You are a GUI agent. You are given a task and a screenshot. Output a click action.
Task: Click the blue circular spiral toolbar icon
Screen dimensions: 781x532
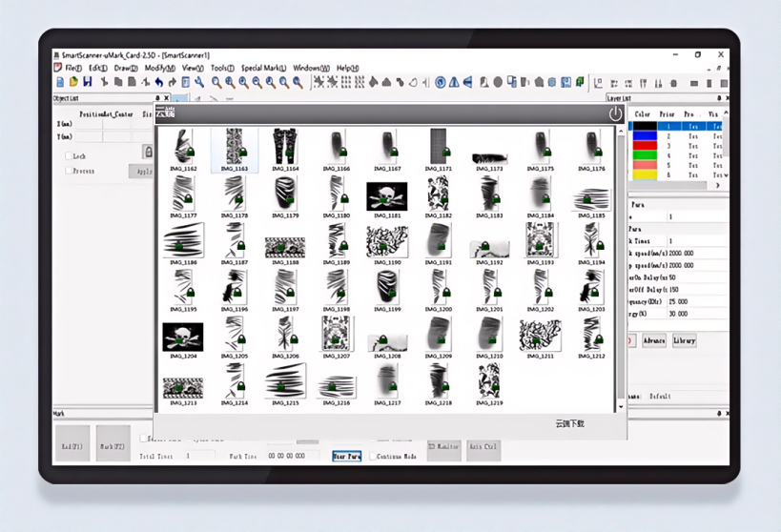tap(441, 83)
